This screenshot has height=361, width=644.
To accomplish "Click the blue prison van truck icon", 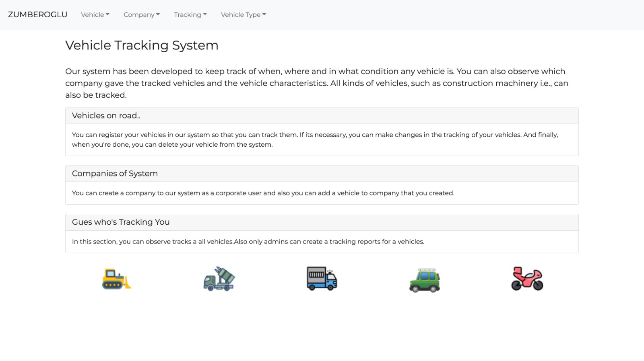I will click(322, 279).
